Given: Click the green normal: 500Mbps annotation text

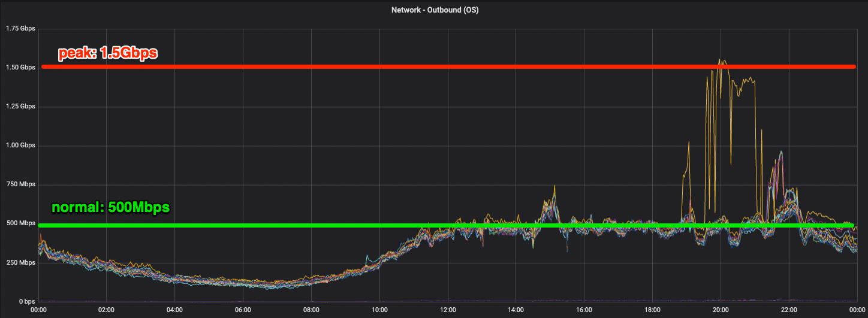Looking at the screenshot, I should pos(111,208).
